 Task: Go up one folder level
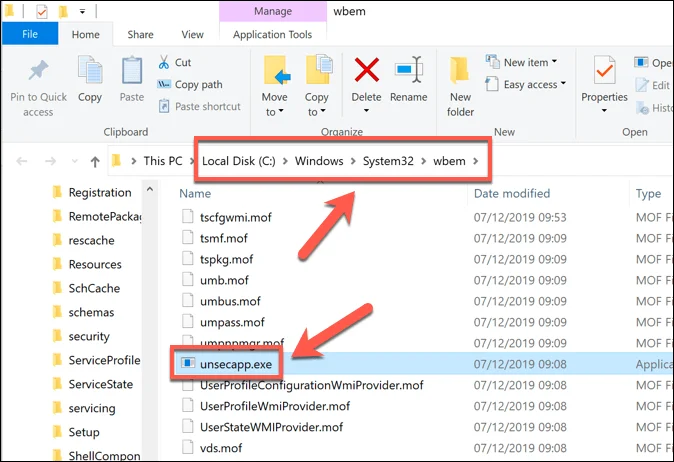[x=95, y=162]
